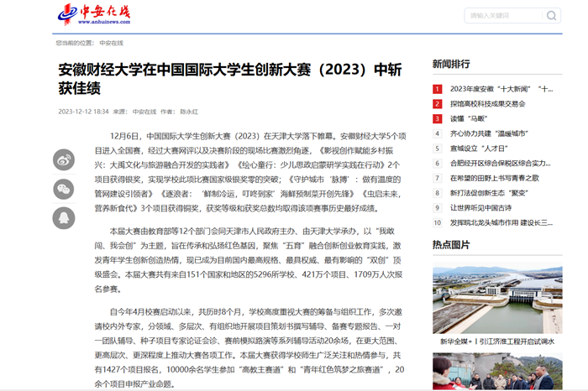Viewport: 588px width, 391px height.
Task: Open headline 宣城设立"人才日"
Action: 475,149
